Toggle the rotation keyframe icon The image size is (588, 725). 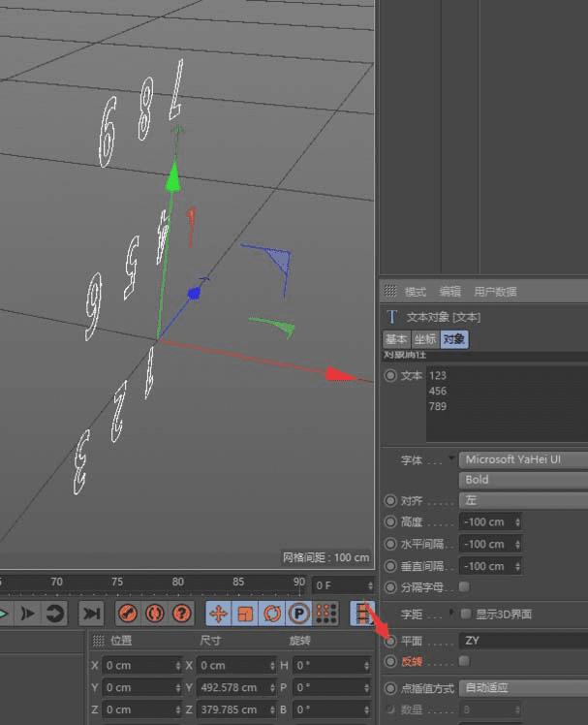pos(272,614)
